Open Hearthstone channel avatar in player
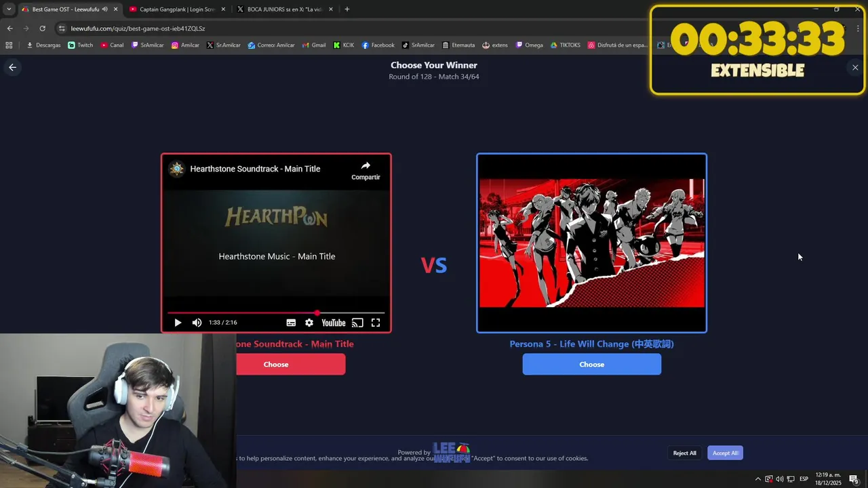 (x=177, y=169)
